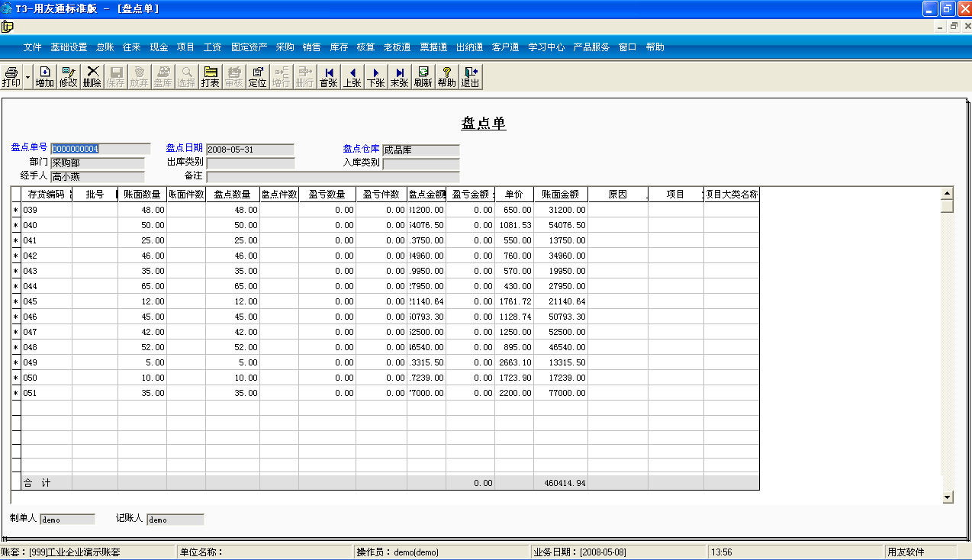
Task: Click the 打印 print icon
Action: [11, 77]
